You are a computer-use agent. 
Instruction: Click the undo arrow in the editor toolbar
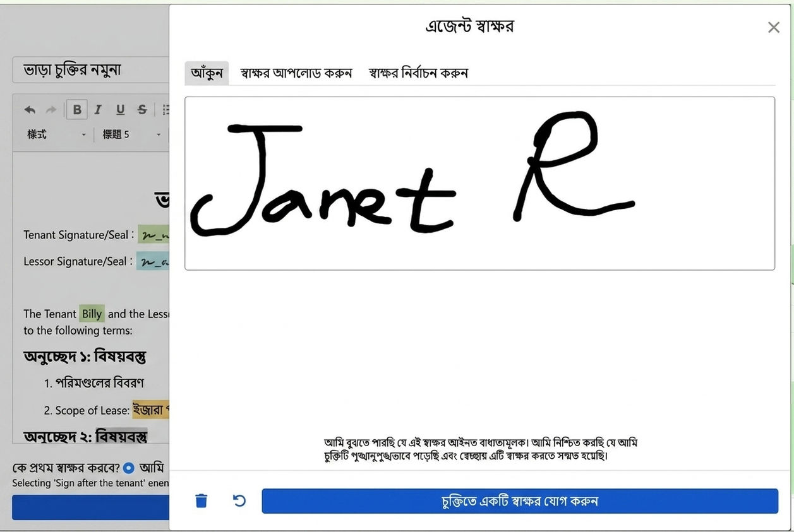[30, 110]
